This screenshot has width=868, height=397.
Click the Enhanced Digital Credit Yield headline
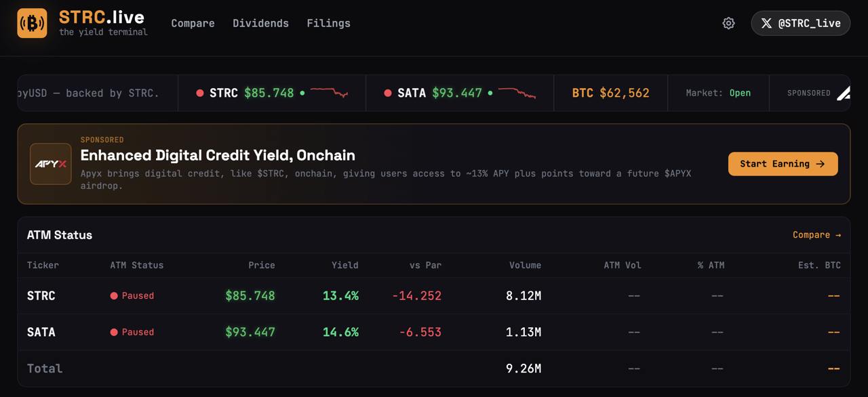click(218, 155)
